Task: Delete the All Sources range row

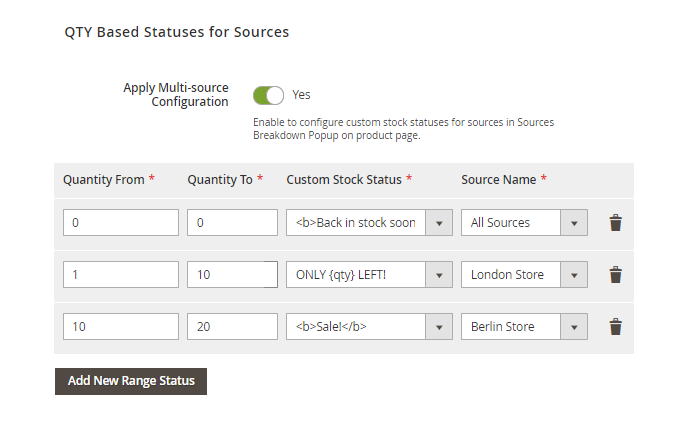Action: (x=616, y=223)
